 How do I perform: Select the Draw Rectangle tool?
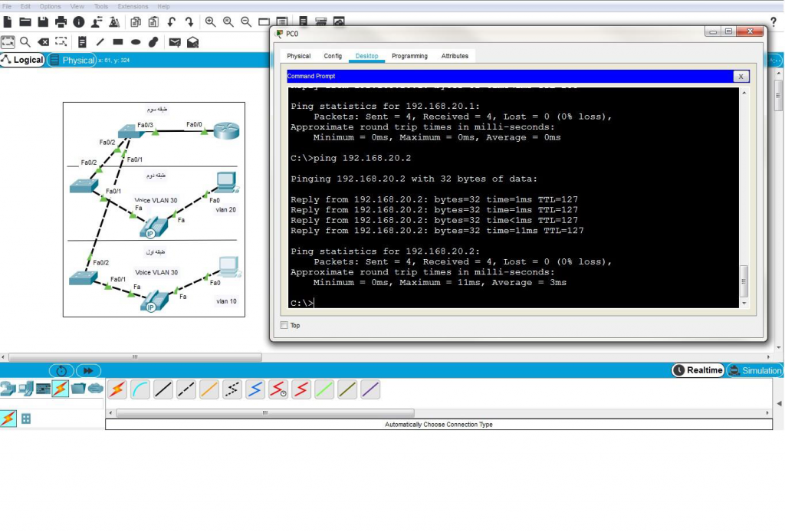[117, 42]
